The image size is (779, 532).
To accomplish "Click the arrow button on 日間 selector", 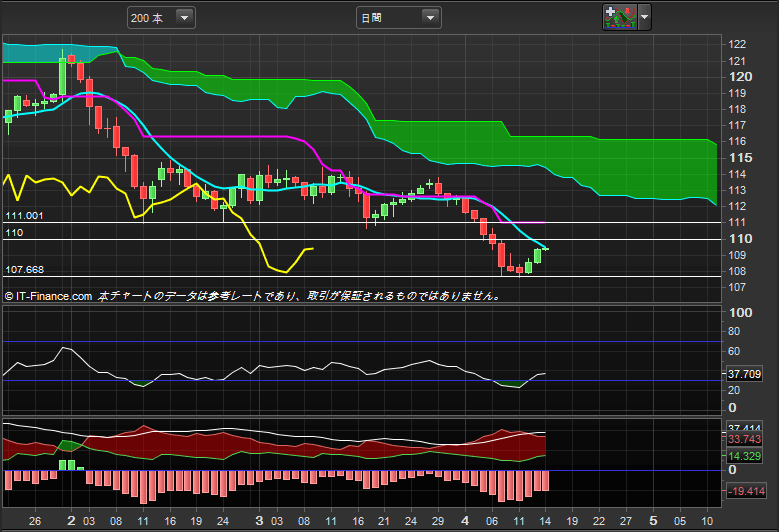I will 430,18.
